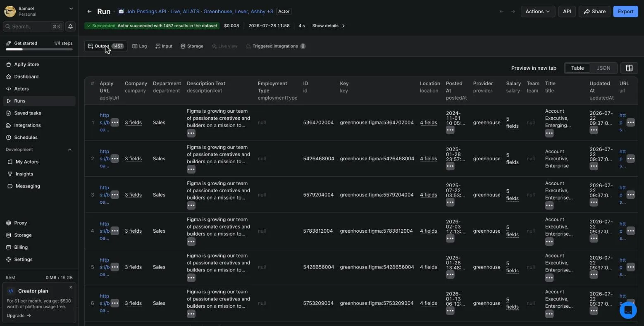Open the chat support bubble
The image size is (644, 326).
628,310
